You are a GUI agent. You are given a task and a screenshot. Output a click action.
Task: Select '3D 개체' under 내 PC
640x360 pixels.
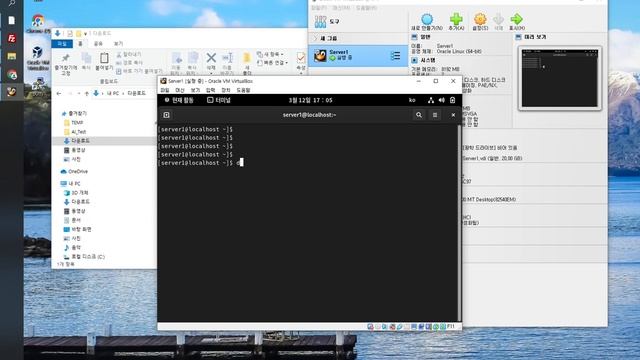coord(80,193)
